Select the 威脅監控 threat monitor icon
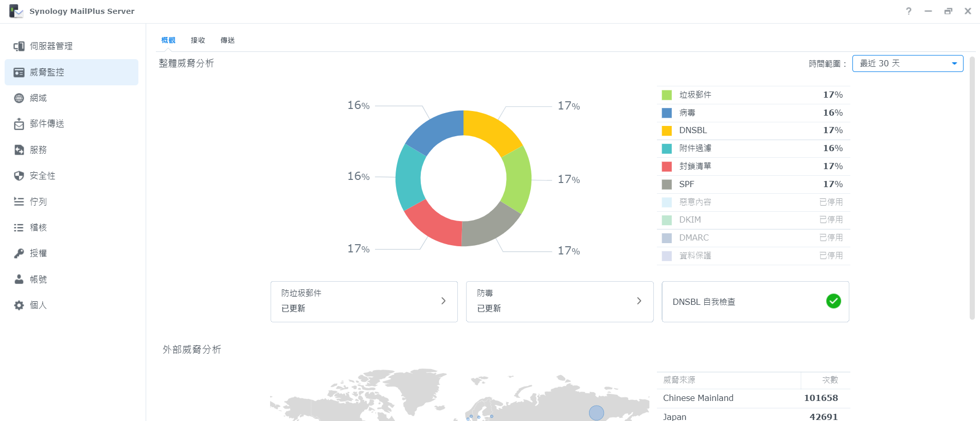 19,72
